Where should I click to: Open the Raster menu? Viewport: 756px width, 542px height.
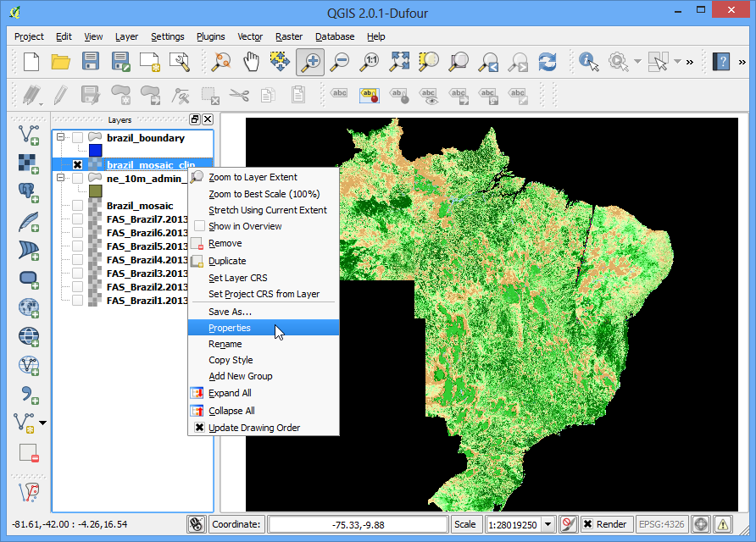coord(289,36)
